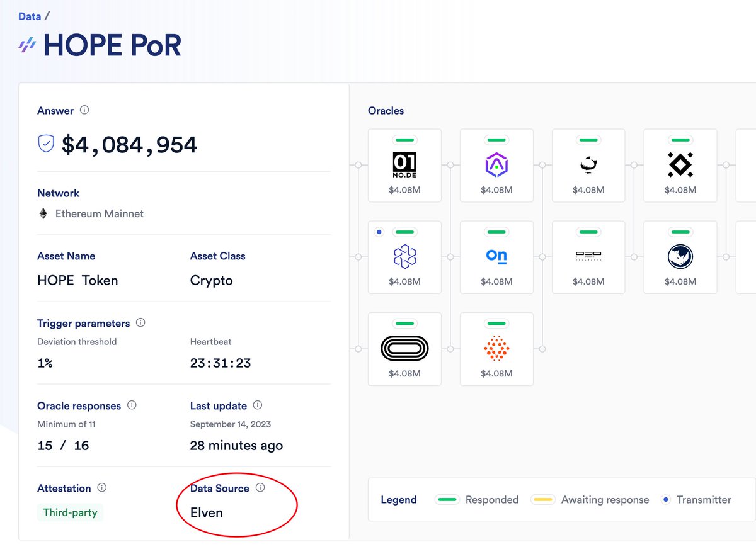Show info for Oracle responses
Screen dimensions: 756x554
pos(132,405)
